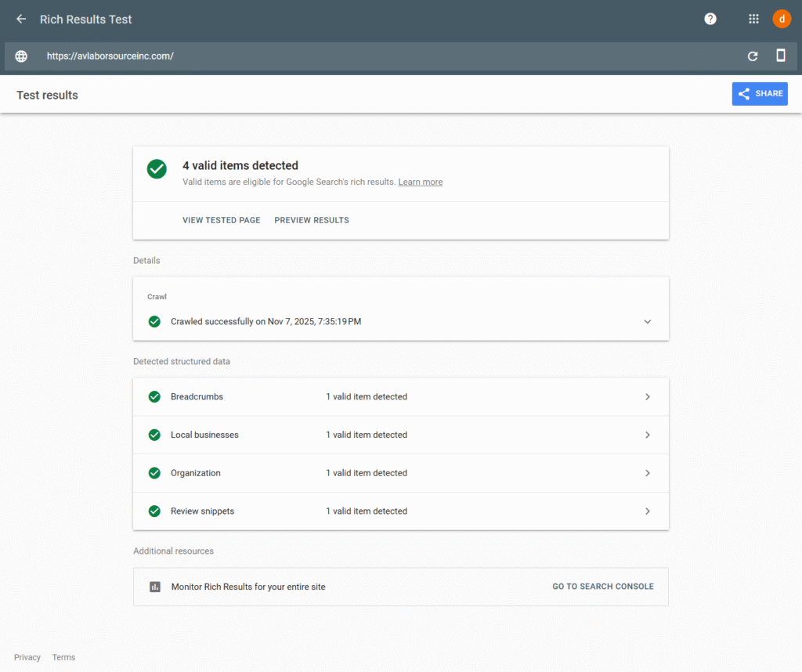This screenshot has height=672, width=802.
Task: Click the globe icon beside the URL
Action: (x=21, y=56)
